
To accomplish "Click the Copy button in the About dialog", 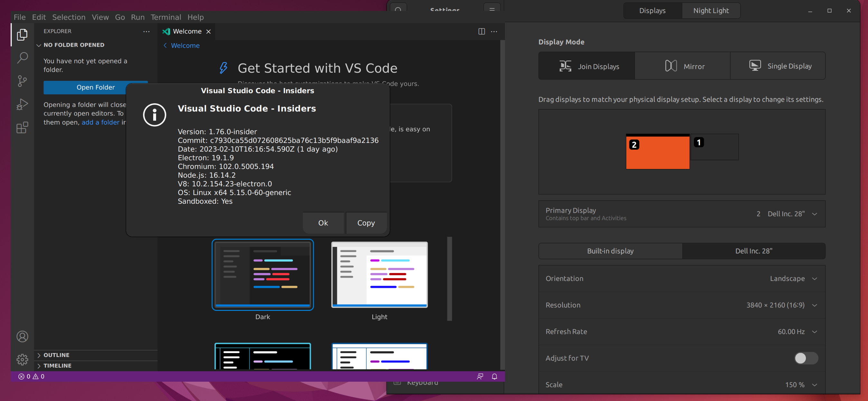I will coord(366,223).
